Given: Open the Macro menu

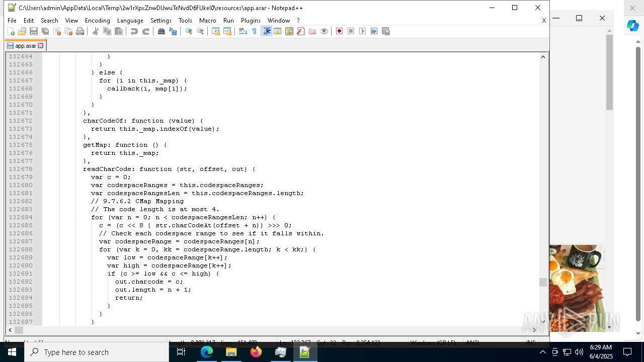Looking at the screenshot, I should pos(207,21).
